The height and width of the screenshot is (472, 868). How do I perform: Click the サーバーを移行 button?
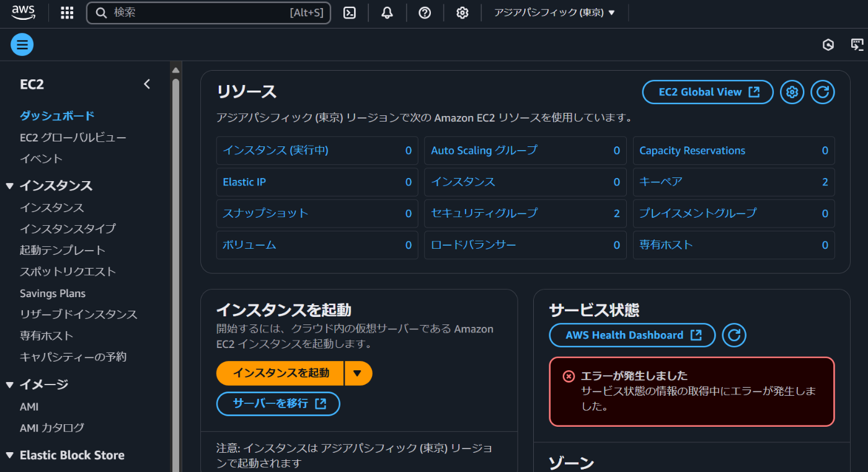278,404
